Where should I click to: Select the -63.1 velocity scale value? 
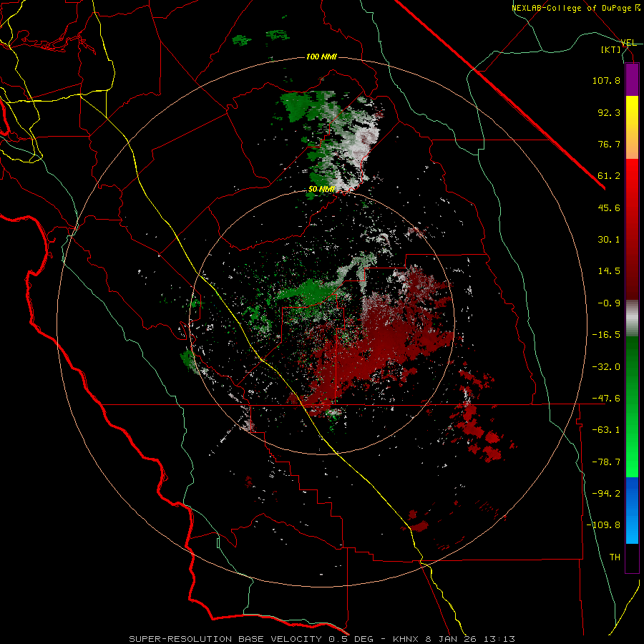coord(606,430)
